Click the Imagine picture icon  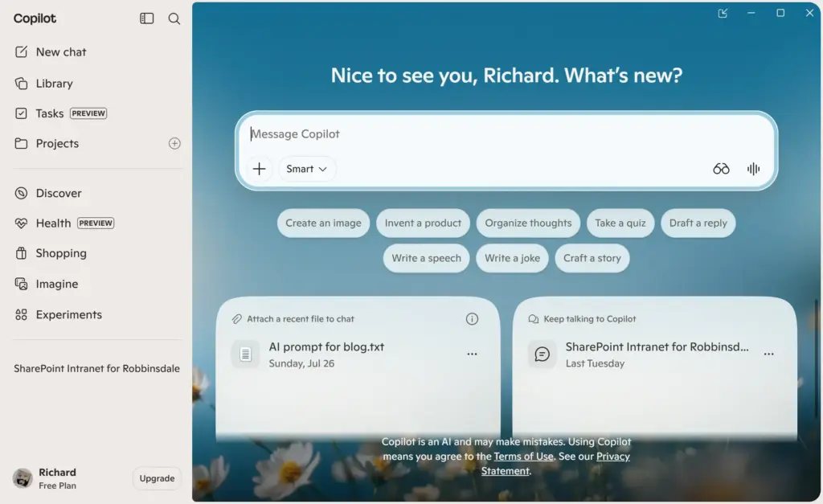tap(21, 284)
